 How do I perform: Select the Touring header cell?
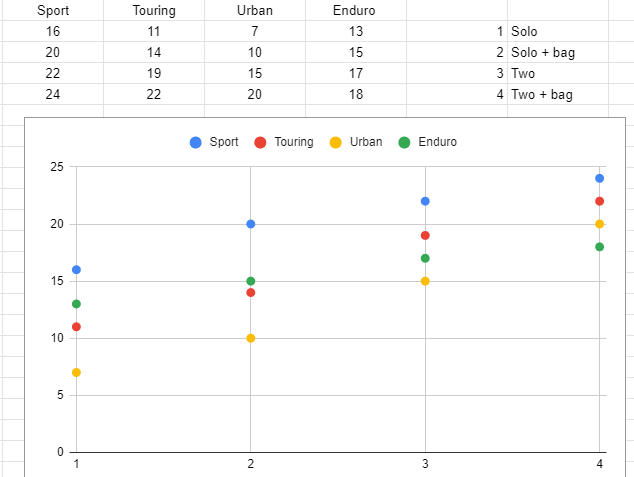(x=154, y=10)
